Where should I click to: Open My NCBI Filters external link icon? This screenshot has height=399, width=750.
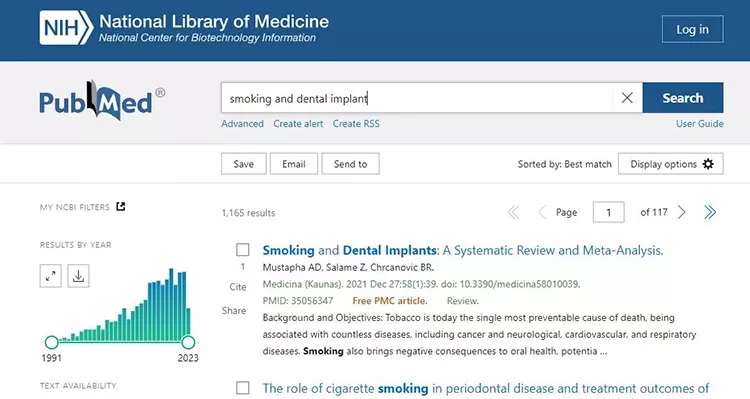(121, 207)
